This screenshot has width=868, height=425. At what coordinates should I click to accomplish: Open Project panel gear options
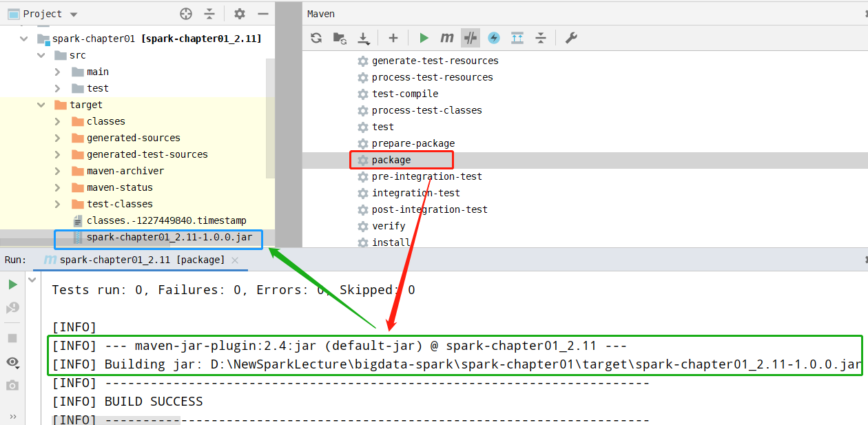(x=239, y=14)
